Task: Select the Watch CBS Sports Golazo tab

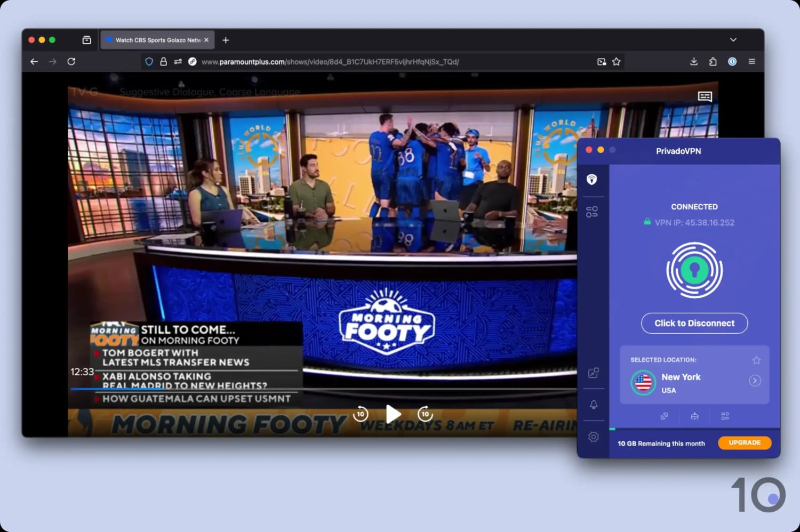Action: 158,40
